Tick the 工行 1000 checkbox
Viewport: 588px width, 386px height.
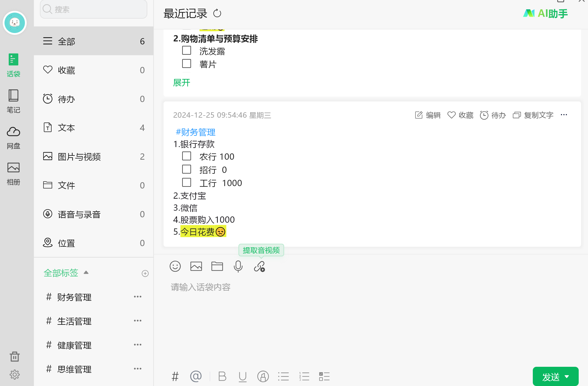pyautogui.click(x=187, y=182)
